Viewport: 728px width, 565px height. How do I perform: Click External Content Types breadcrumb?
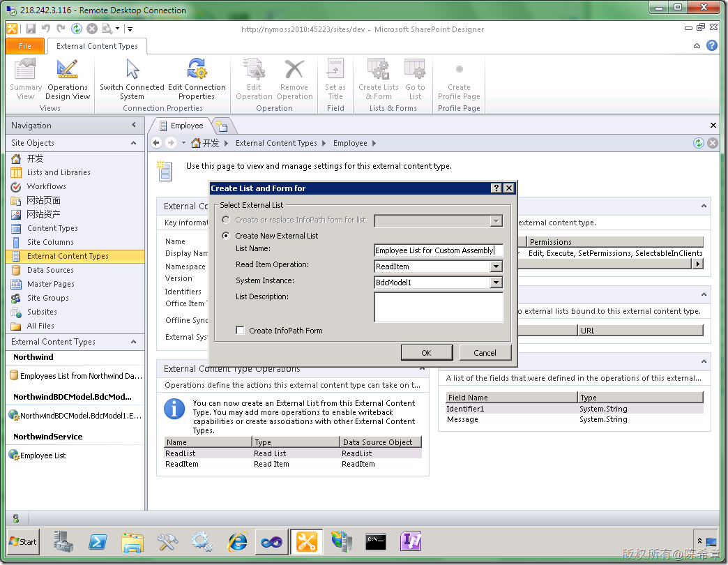(276, 143)
